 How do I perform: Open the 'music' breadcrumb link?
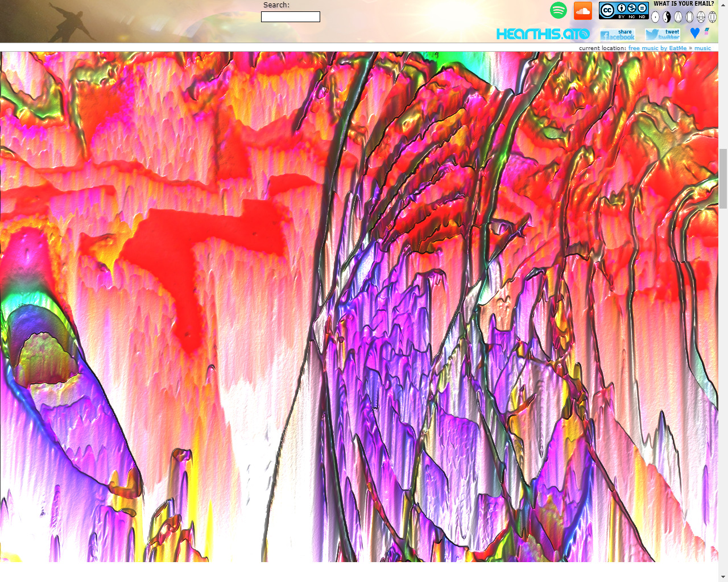[x=703, y=48]
